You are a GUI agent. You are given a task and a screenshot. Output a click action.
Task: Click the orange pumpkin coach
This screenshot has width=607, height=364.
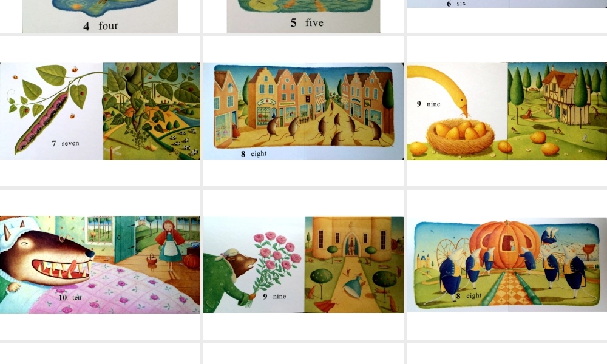pos(505,244)
